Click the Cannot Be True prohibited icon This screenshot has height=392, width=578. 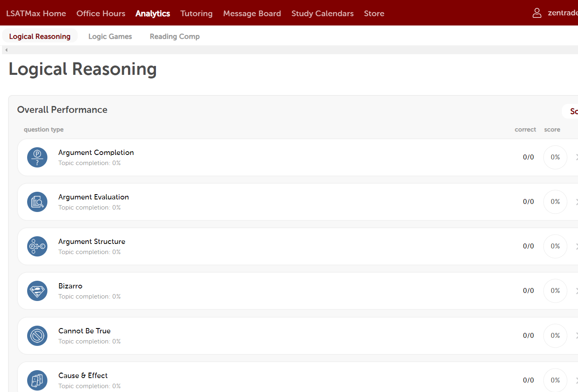tap(37, 336)
